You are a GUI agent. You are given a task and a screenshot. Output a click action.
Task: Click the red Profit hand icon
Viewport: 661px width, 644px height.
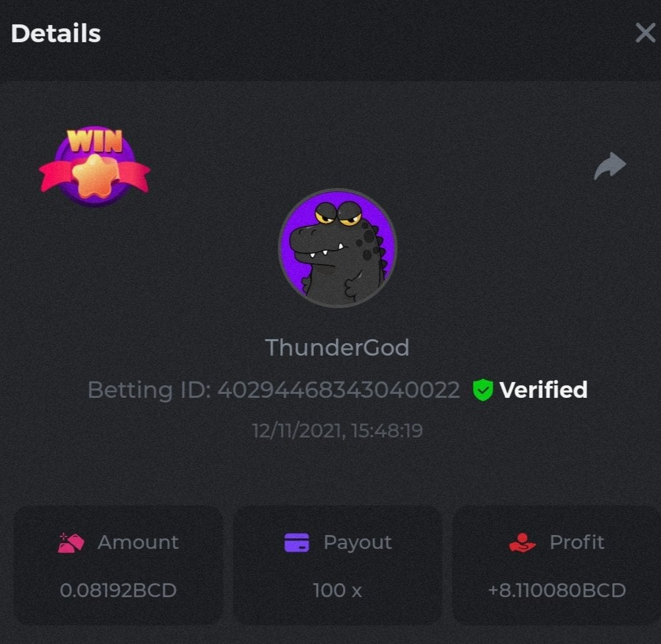[522, 543]
